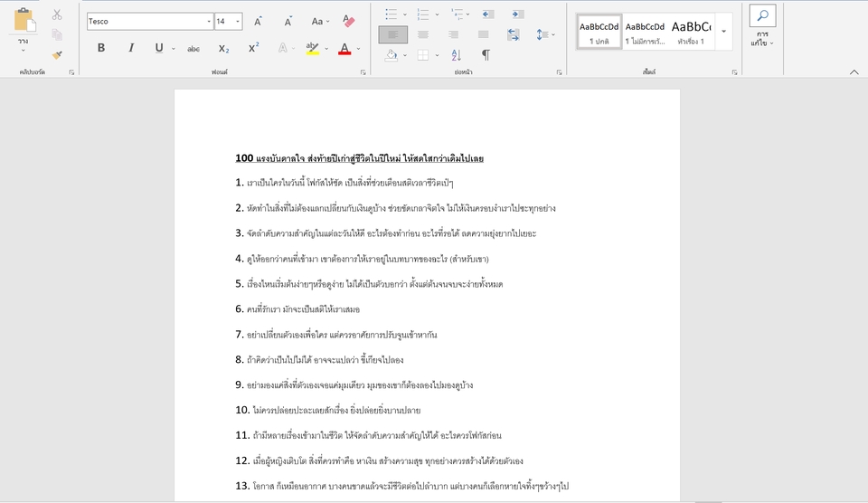Open the underline style dropdown arrow
This screenshot has width=868, height=503.
pyautogui.click(x=174, y=49)
